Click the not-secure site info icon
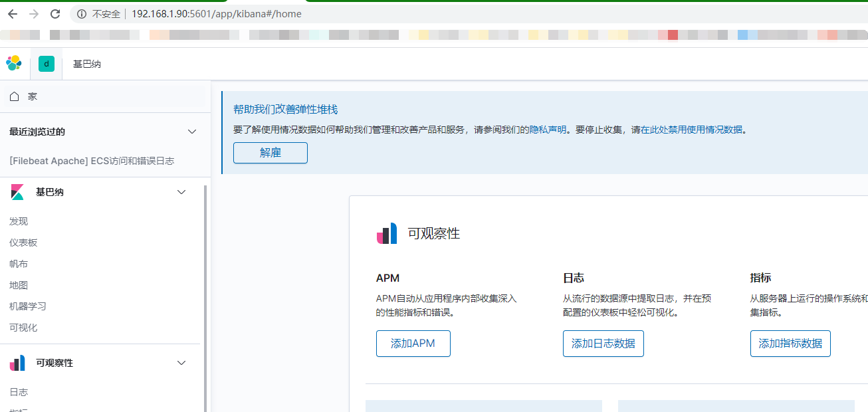 click(x=82, y=14)
